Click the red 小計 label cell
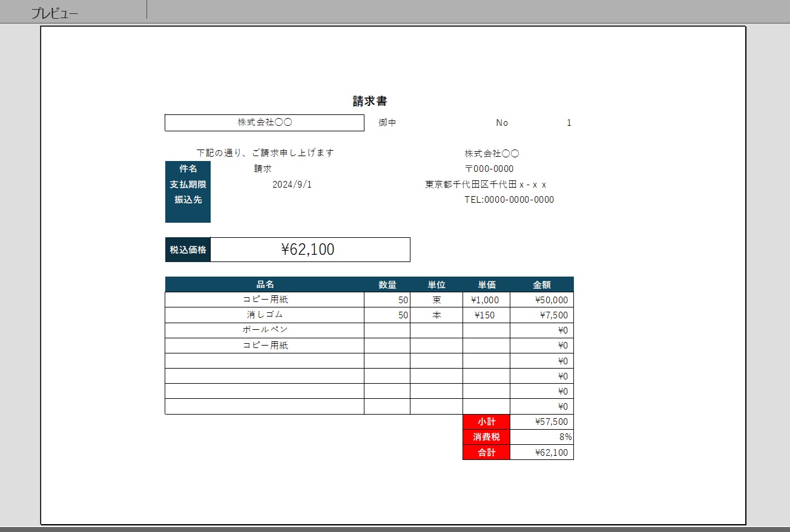 pyautogui.click(x=487, y=422)
